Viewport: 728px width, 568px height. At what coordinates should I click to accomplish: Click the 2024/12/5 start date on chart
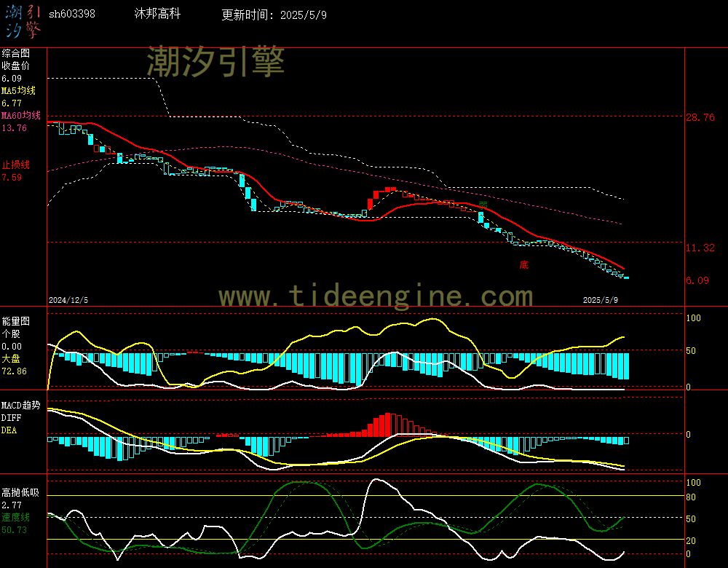[x=68, y=300]
